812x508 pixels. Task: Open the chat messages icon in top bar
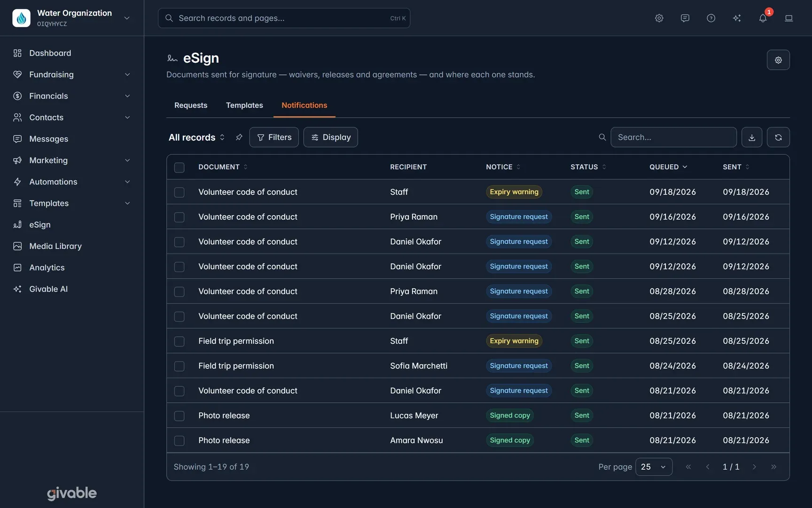pos(685,18)
